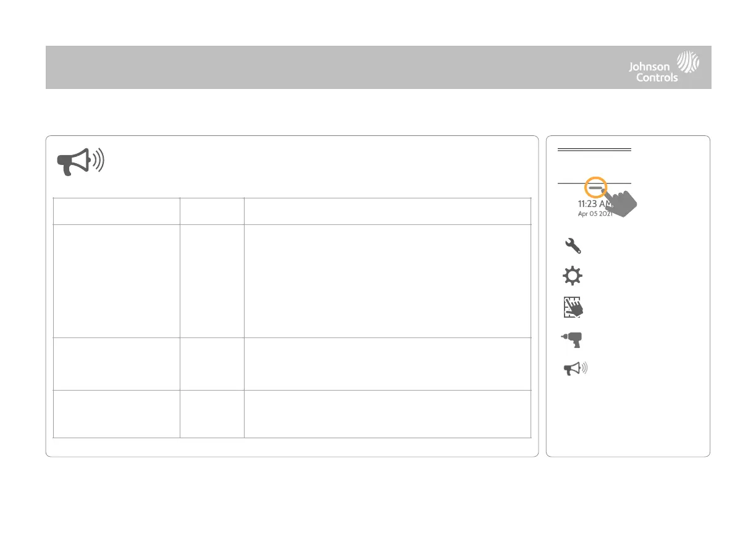Click the tall first data row's right cell
The width and height of the screenshot is (756, 534).
click(388, 281)
